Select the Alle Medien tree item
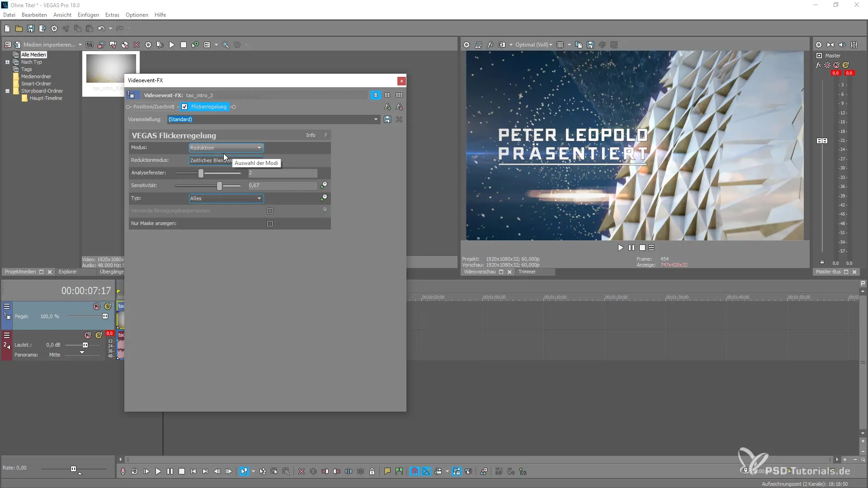 click(x=33, y=55)
